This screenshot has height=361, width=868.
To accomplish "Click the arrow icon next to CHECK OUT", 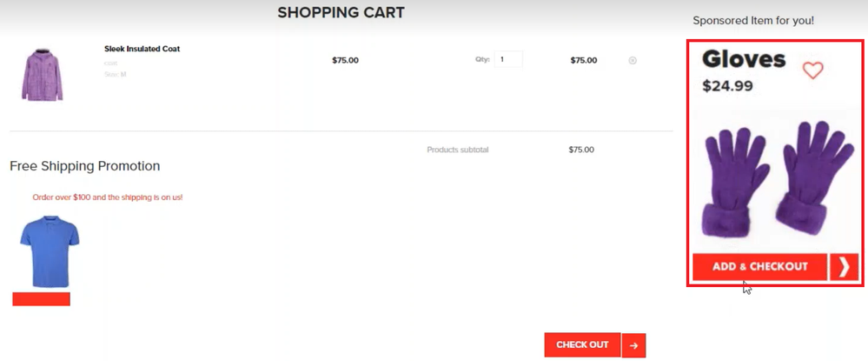I will [634, 345].
